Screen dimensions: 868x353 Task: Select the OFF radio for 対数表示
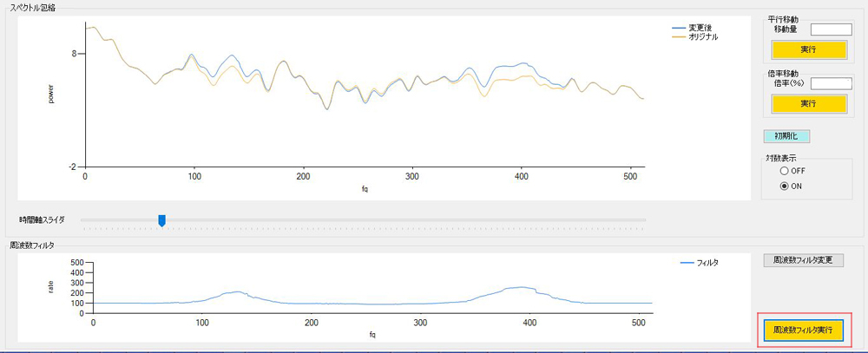click(x=785, y=171)
